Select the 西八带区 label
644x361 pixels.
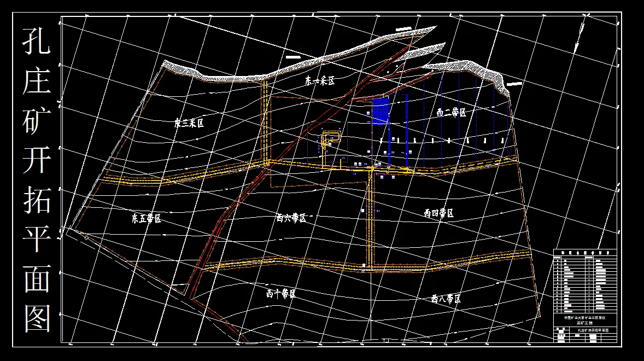[x=446, y=299]
